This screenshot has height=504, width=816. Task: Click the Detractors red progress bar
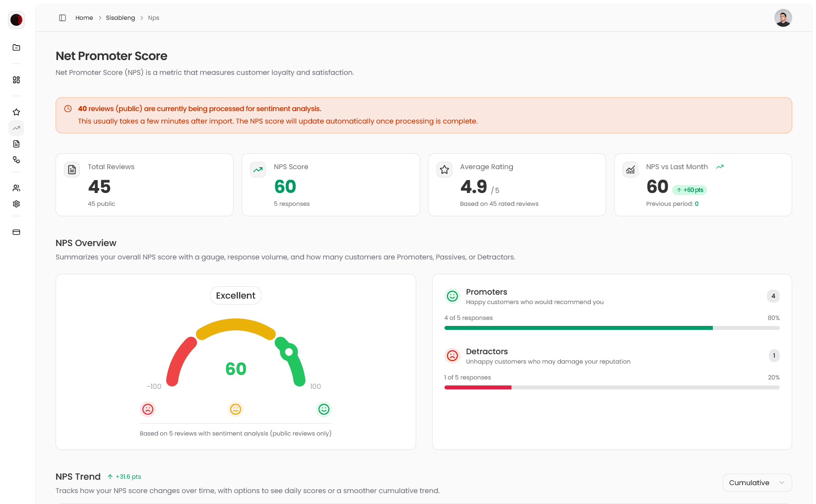tap(478, 387)
